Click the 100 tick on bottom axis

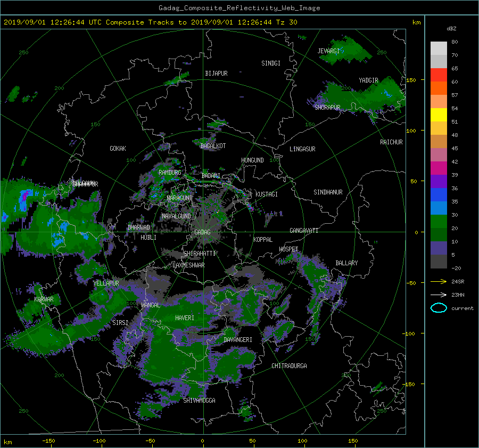pyautogui.click(x=302, y=441)
